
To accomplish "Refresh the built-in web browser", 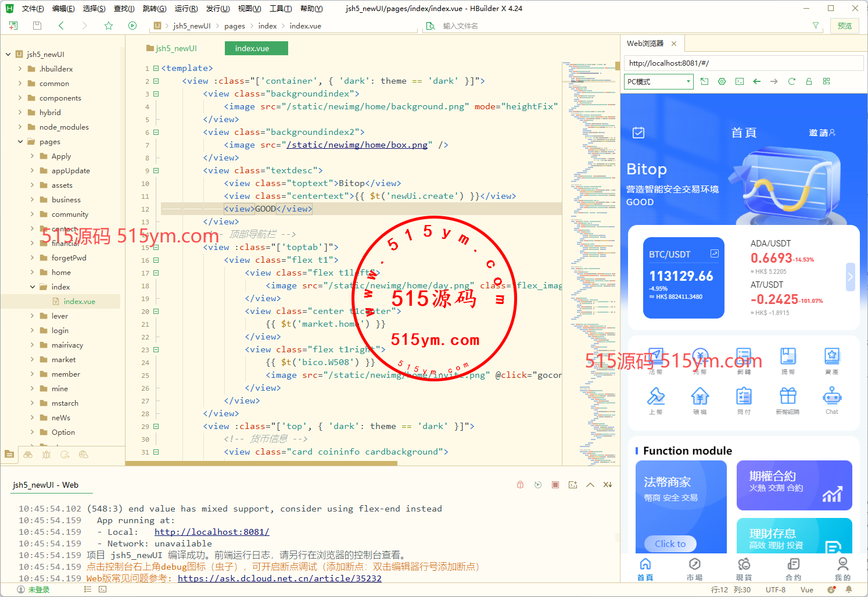I will pos(791,81).
